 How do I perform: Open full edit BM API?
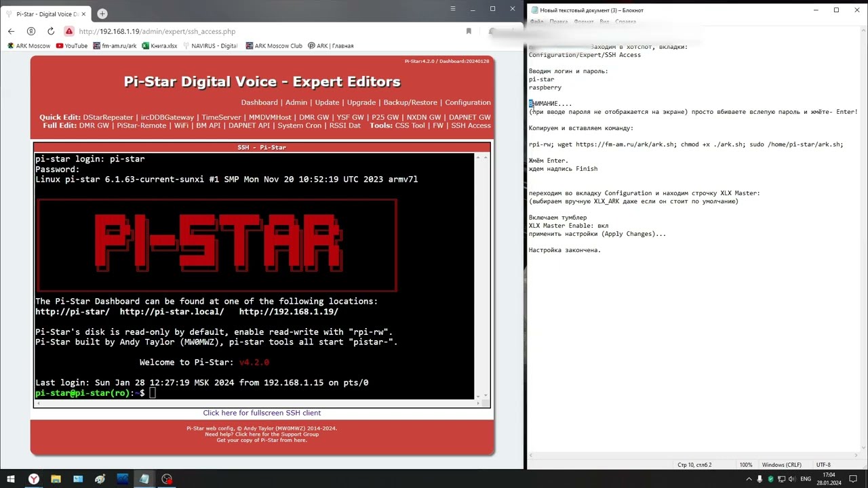click(208, 125)
